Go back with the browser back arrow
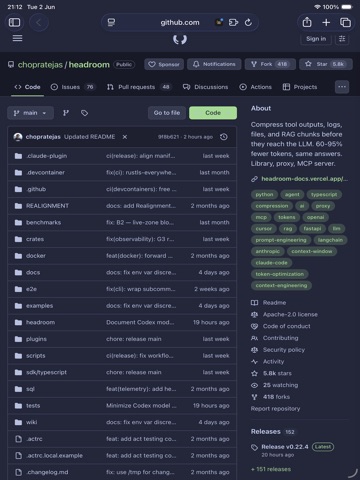The height and width of the screenshot is (480, 360). tap(39, 22)
